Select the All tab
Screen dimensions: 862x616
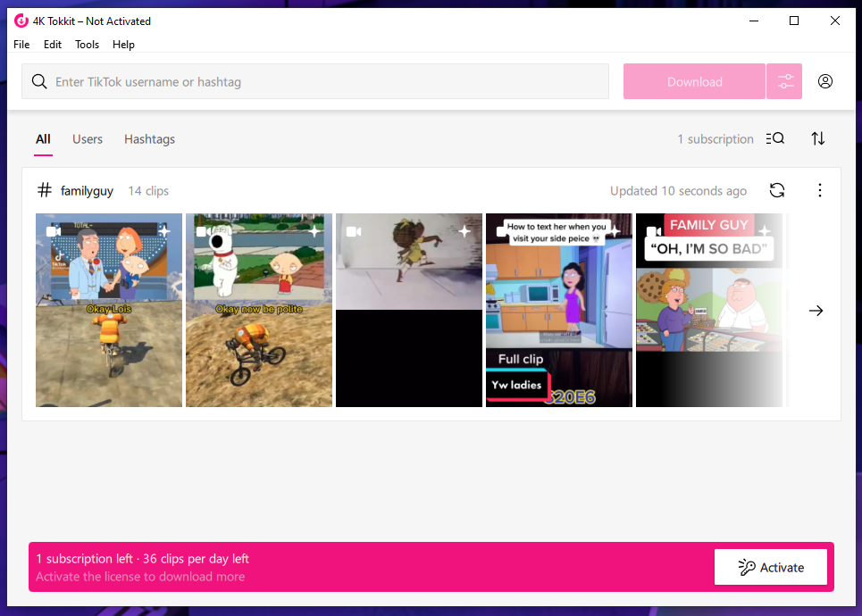point(43,139)
